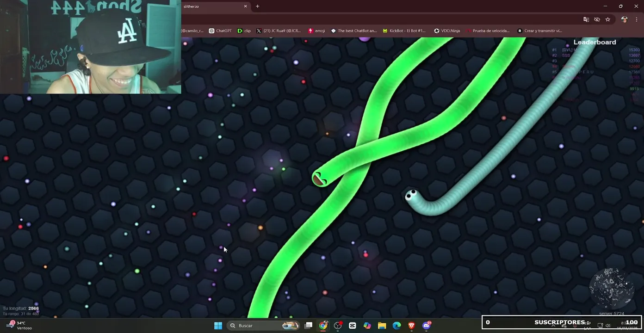Open the clip bookmark
Image resolution: width=644 pixels, height=333 pixels.
pos(244,31)
